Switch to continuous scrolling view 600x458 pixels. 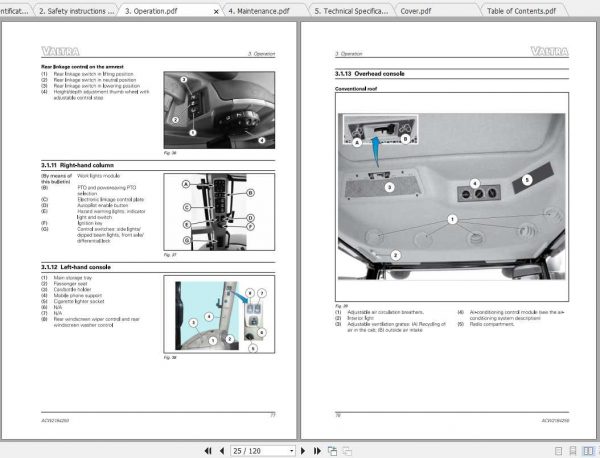tap(573, 451)
